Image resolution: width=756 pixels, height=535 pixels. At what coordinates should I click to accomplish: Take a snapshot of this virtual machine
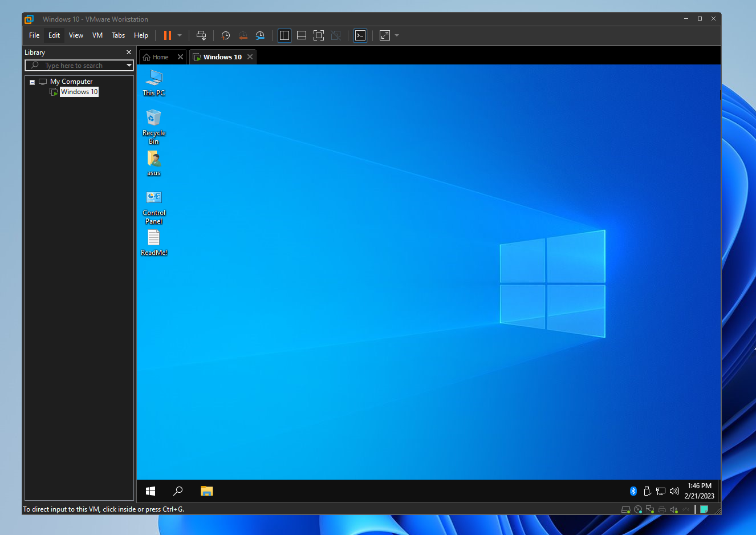[225, 35]
